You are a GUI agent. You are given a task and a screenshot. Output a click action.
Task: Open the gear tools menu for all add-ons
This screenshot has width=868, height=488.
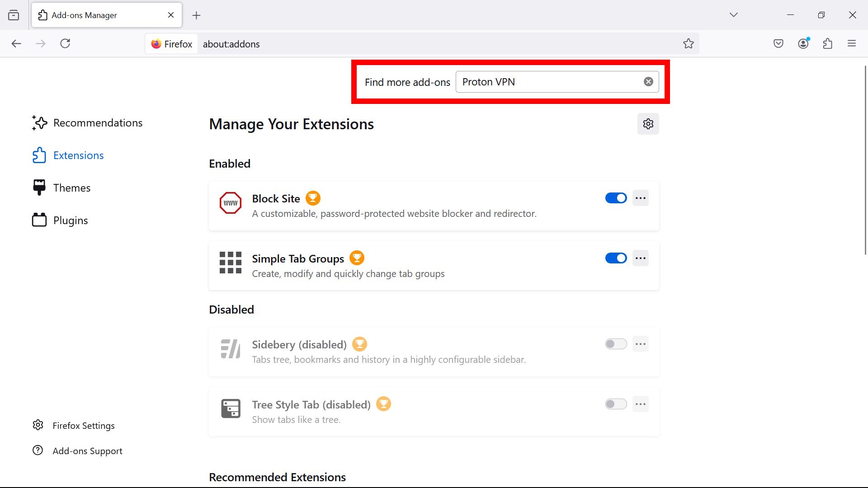648,124
